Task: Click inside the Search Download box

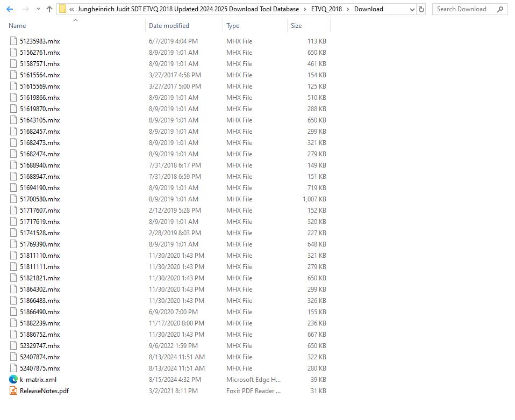Action: (x=462, y=9)
